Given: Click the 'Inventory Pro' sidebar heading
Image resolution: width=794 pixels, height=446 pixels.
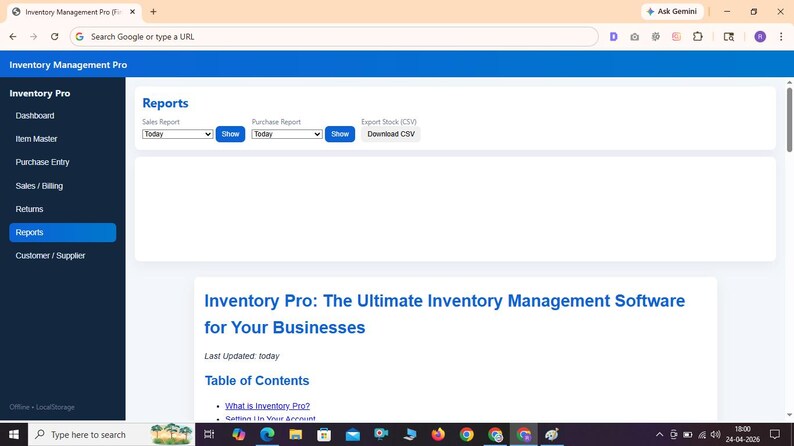Looking at the screenshot, I should coord(39,93).
